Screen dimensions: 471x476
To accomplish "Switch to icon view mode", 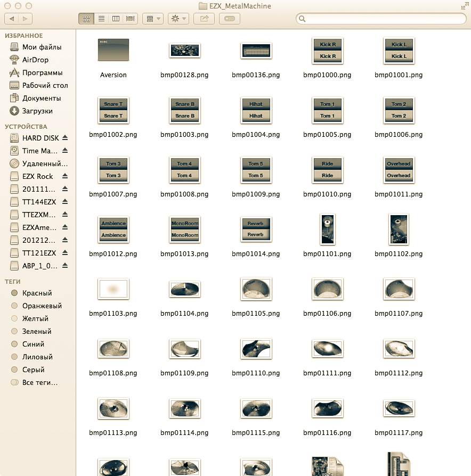I will tap(86, 19).
